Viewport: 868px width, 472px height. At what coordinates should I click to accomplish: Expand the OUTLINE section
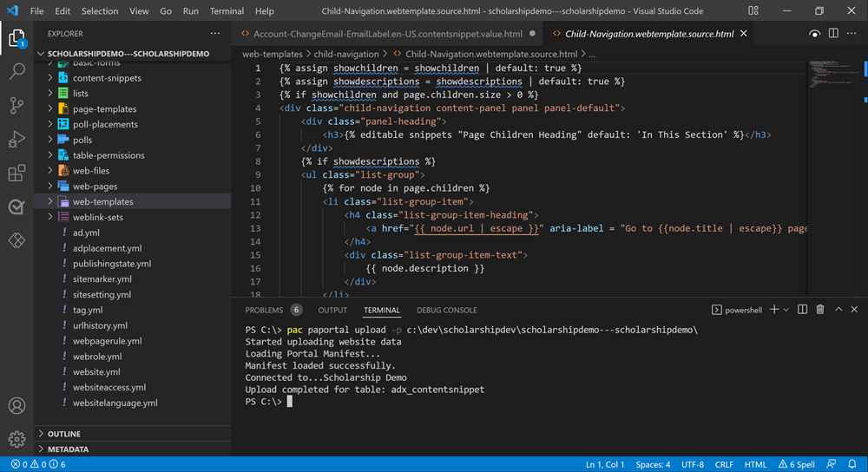pos(63,434)
